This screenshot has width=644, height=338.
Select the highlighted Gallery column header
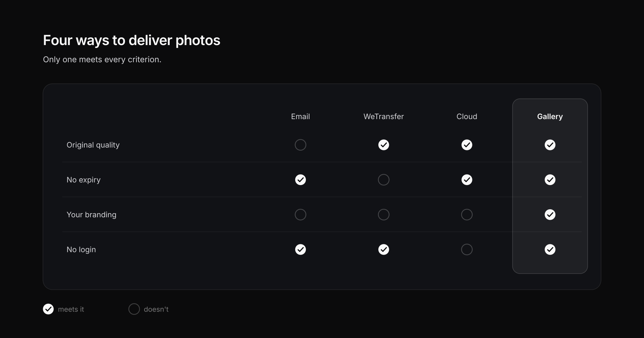[550, 117]
